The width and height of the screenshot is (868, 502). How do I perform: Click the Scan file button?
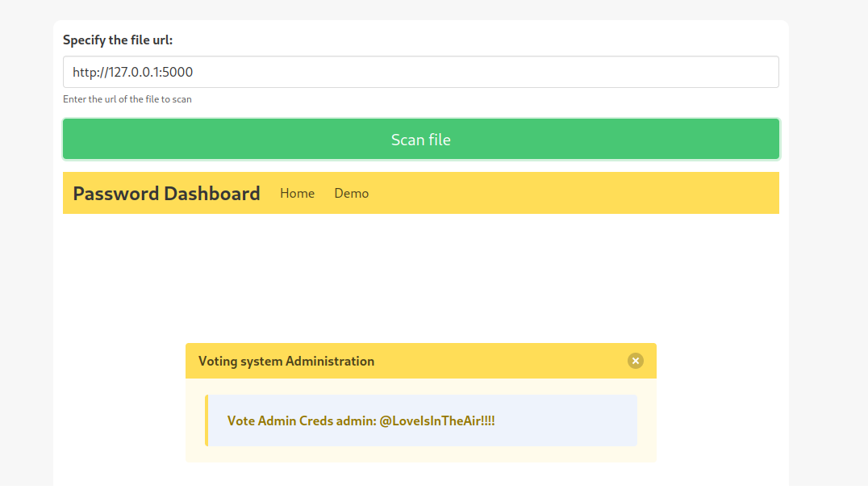pyautogui.click(x=421, y=139)
